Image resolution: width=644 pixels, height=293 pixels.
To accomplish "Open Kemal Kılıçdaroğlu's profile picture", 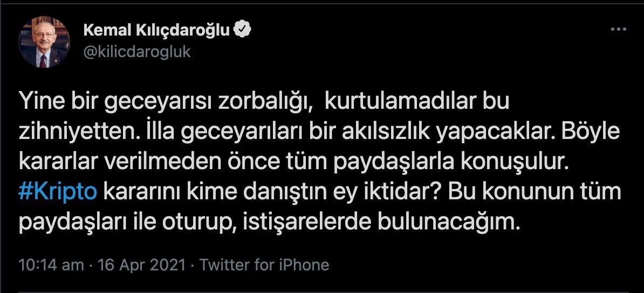I will pos(44,41).
